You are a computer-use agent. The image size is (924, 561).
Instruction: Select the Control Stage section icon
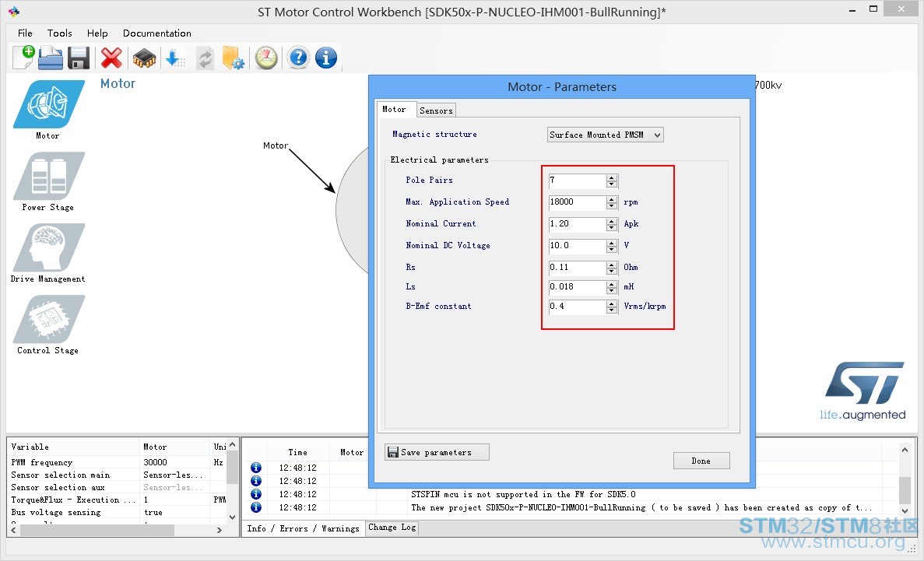click(x=48, y=319)
